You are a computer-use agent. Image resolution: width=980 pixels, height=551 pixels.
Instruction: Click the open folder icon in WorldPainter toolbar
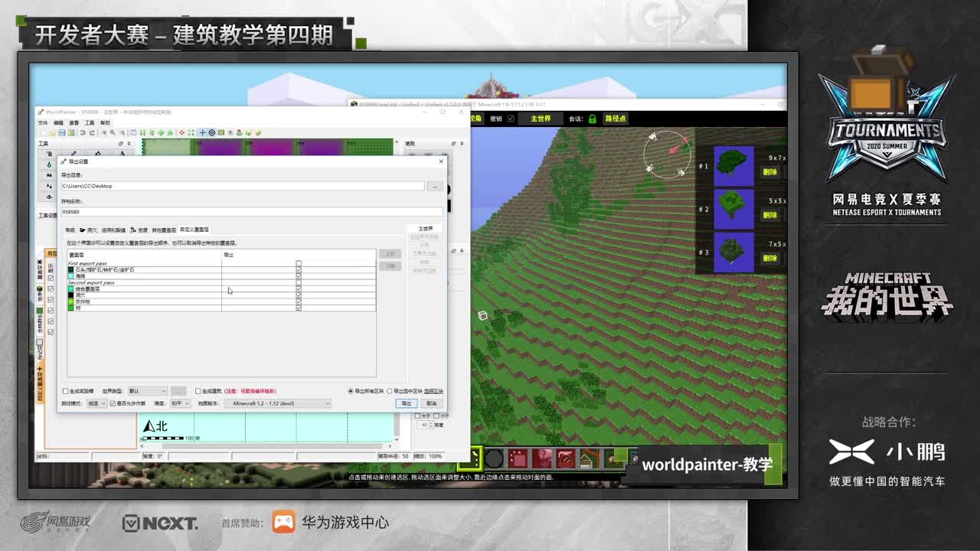(x=53, y=132)
